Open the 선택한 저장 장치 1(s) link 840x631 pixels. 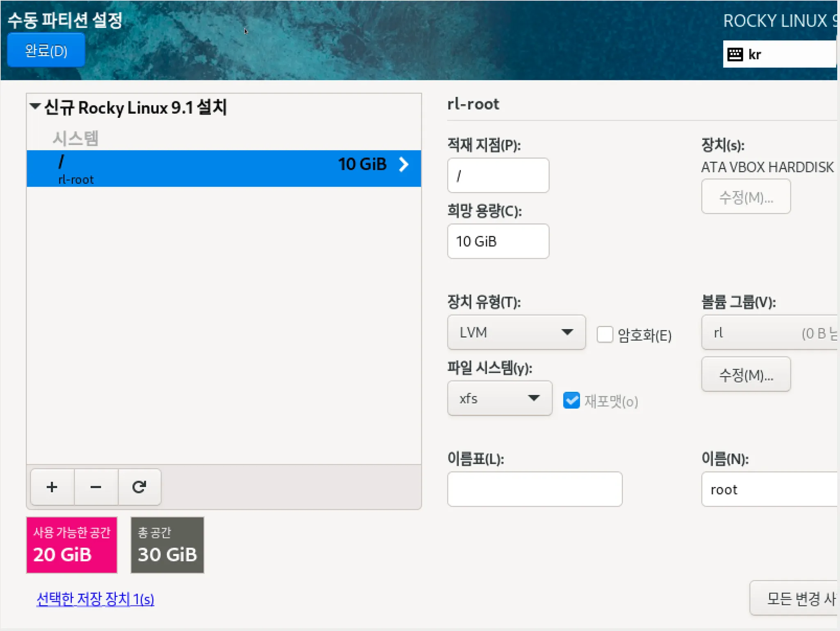(x=95, y=599)
